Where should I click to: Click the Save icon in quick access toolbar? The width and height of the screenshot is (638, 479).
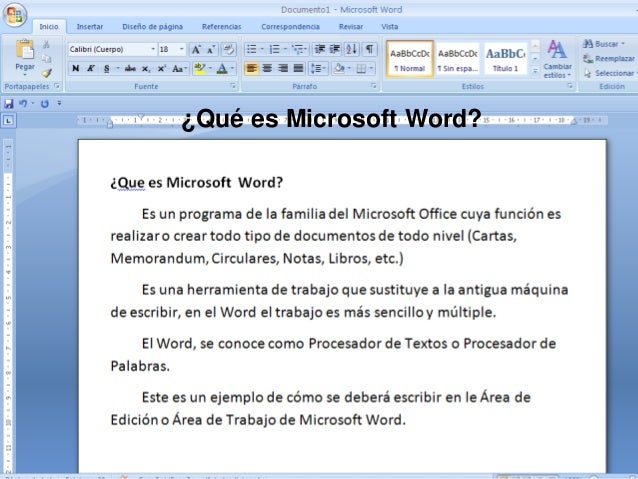[9, 104]
